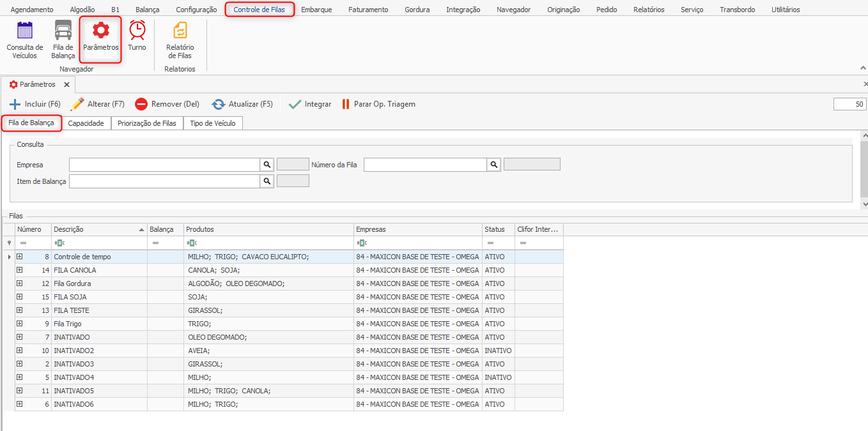Focus the Item de Balança input field
Image resolution: width=868 pixels, height=431 pixels.
click(x=165, y=181)
